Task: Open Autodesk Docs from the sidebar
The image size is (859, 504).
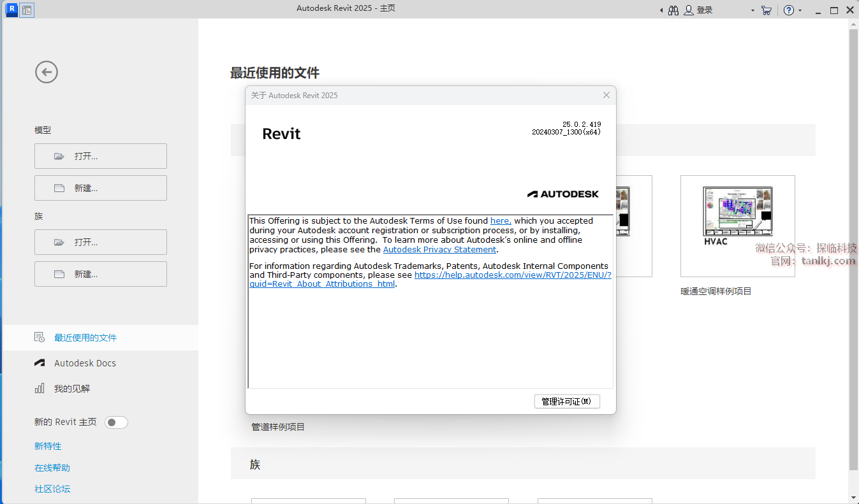Action: click(85, 363)
